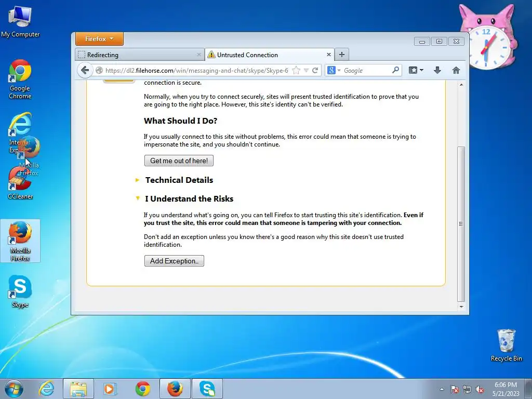The width and height of the screenshot is (532, 399).
Task: Click the page scrollbar up arrow
Action: coord(461,85)
